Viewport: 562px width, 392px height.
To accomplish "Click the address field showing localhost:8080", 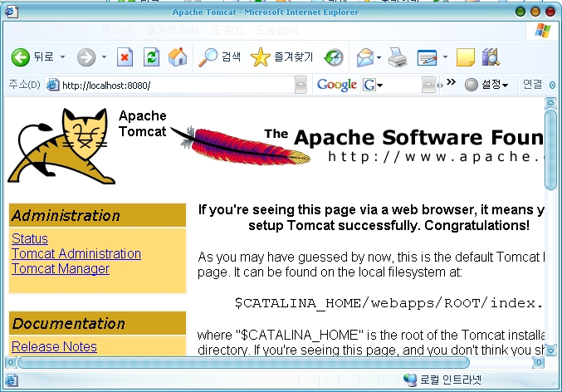I will pyautogui.click(x=178, y=86).
